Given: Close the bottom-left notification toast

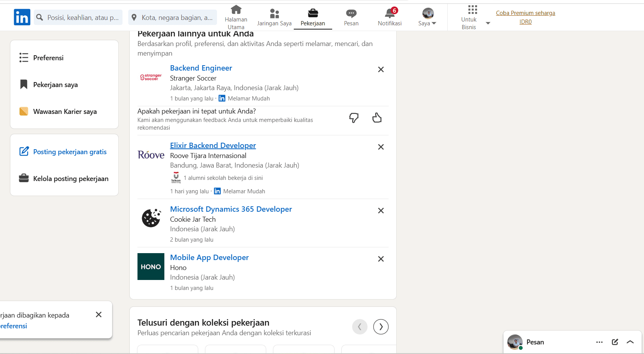Looking at the screenshot, I should pyautogui.click(x=99, y=314).
